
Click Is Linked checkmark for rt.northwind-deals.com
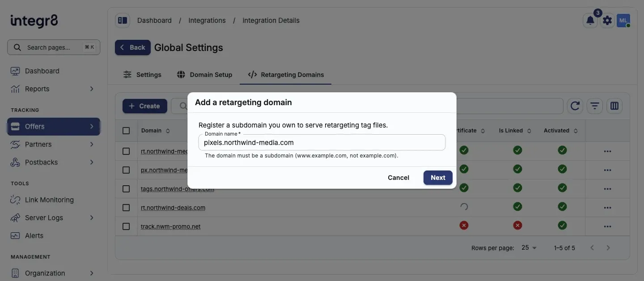click(x=517, y=207)
